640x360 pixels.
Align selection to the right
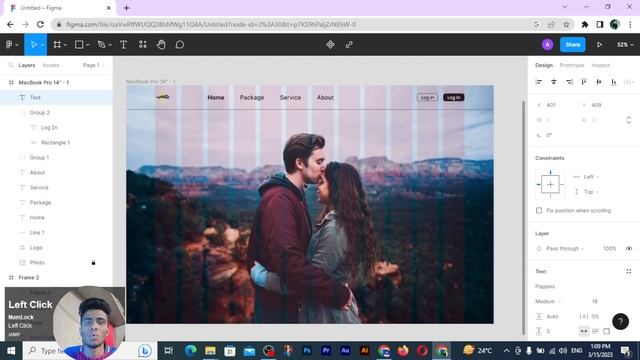[x=569, y=82]
